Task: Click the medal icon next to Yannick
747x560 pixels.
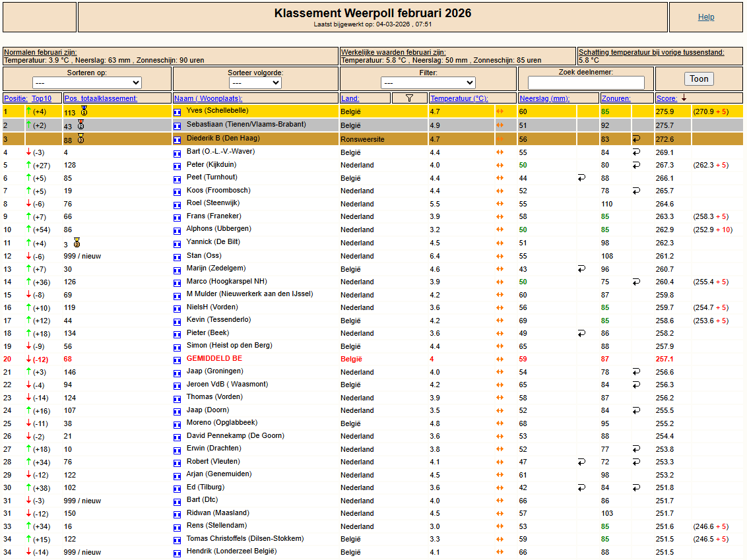Action: click(77, 243)
